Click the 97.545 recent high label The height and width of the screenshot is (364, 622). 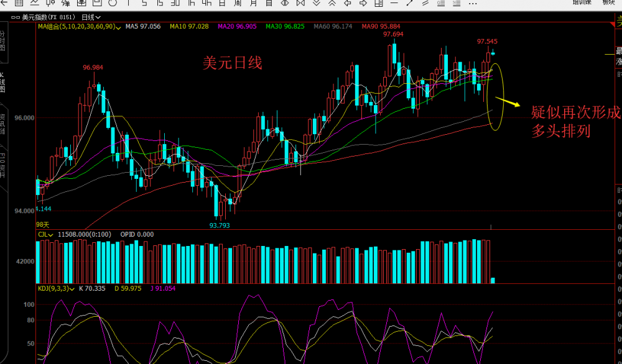pos(487,41)
